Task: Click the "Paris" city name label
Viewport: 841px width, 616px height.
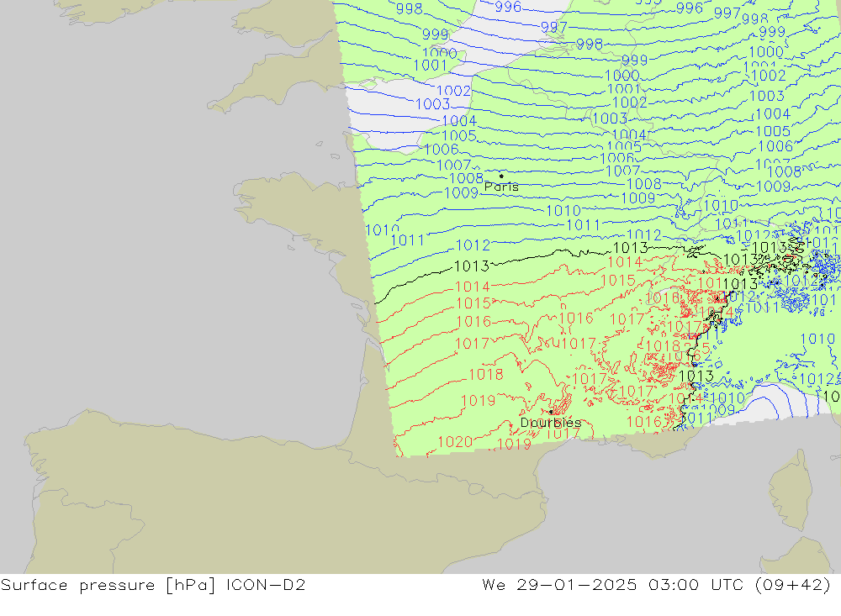Action: [x=501, y=187]
